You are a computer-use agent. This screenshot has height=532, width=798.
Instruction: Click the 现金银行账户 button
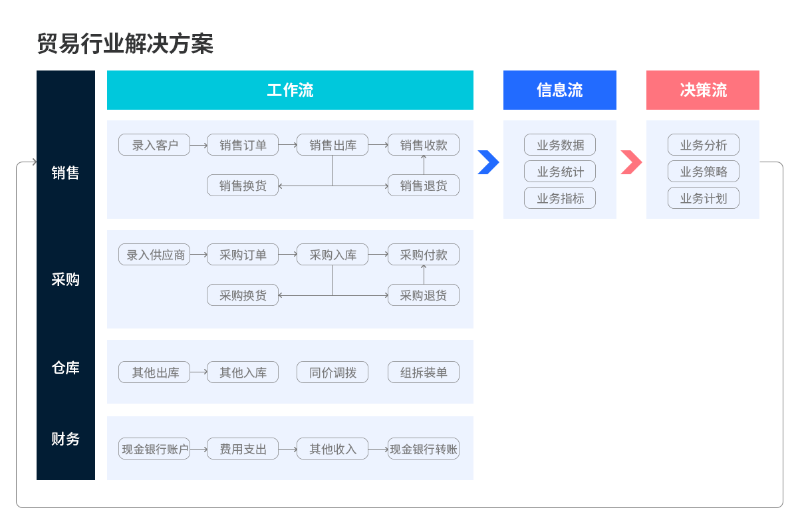154,449
